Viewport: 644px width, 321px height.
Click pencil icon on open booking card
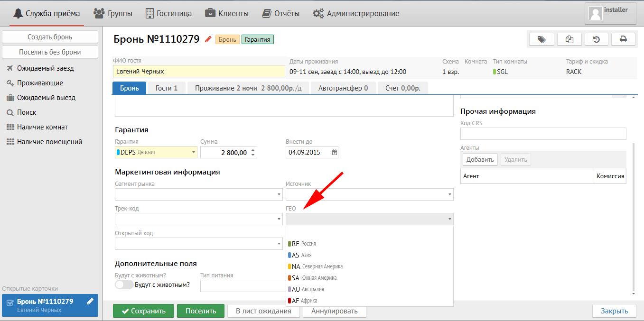tap(90, 302)
